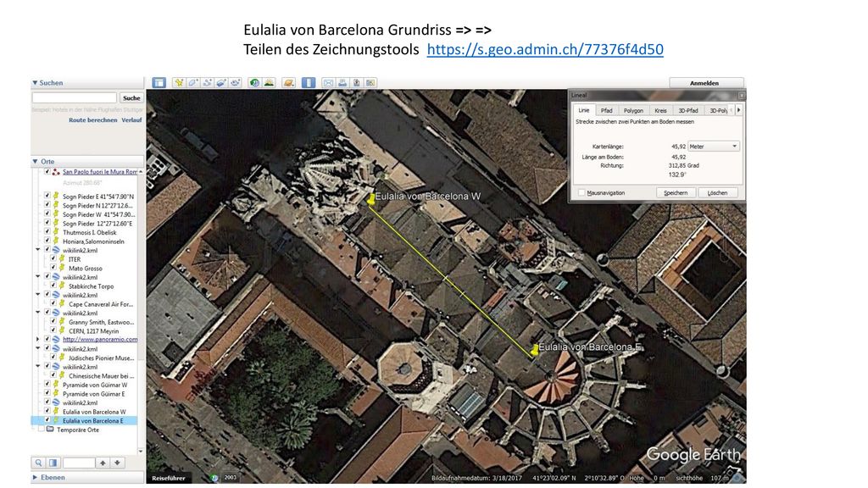
Task: Uncheck Pyramide von Güimar W checkbox
Action: (47, 385)
